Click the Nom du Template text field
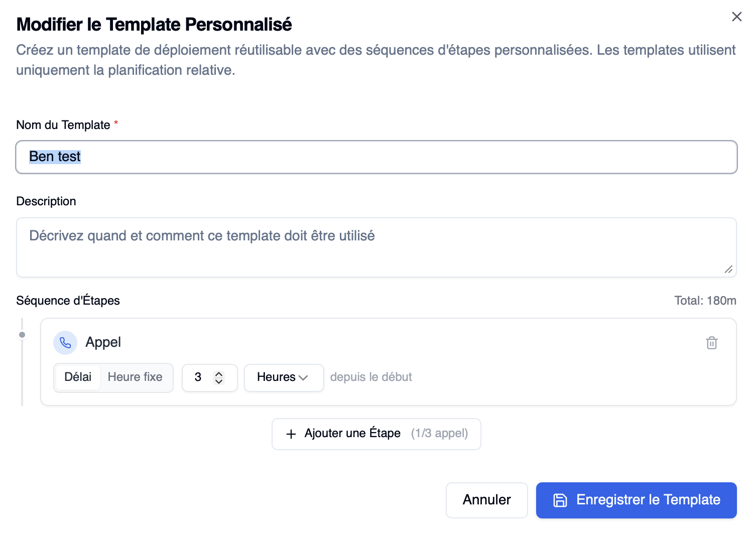 tap(376, 157)
